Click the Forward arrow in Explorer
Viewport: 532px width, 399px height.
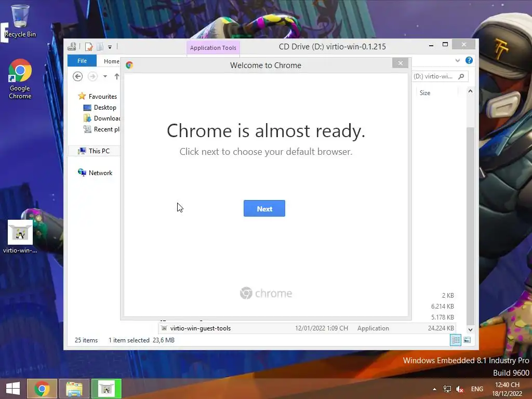point(92,76)
